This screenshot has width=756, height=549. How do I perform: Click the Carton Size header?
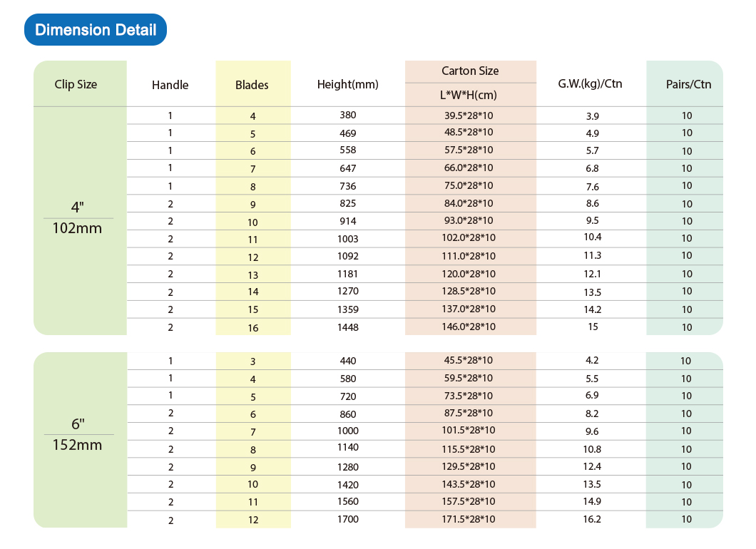[x=470, y=71]
